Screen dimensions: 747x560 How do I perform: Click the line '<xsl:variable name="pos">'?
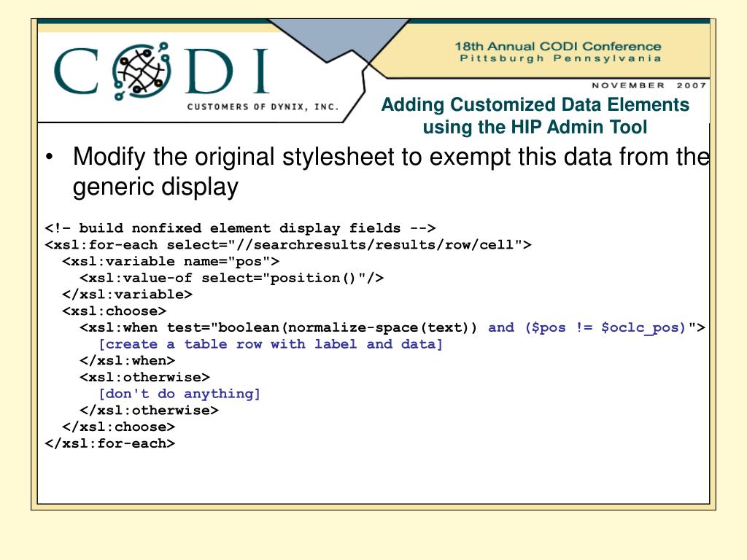171,262
